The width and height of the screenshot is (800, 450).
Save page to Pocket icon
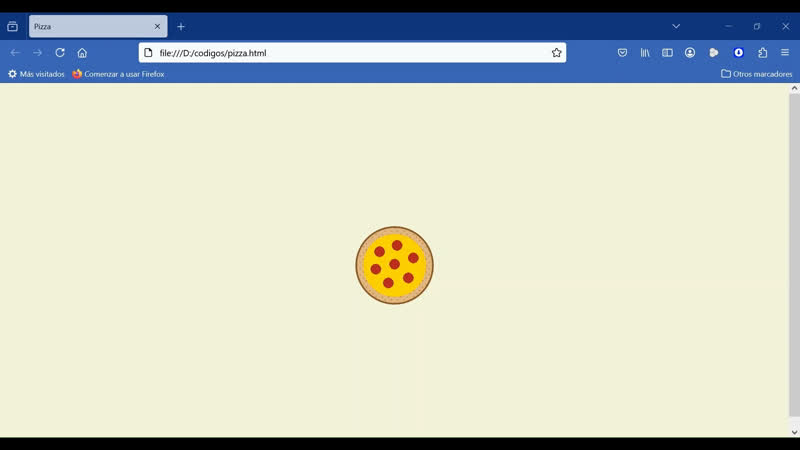click(622, 53)
